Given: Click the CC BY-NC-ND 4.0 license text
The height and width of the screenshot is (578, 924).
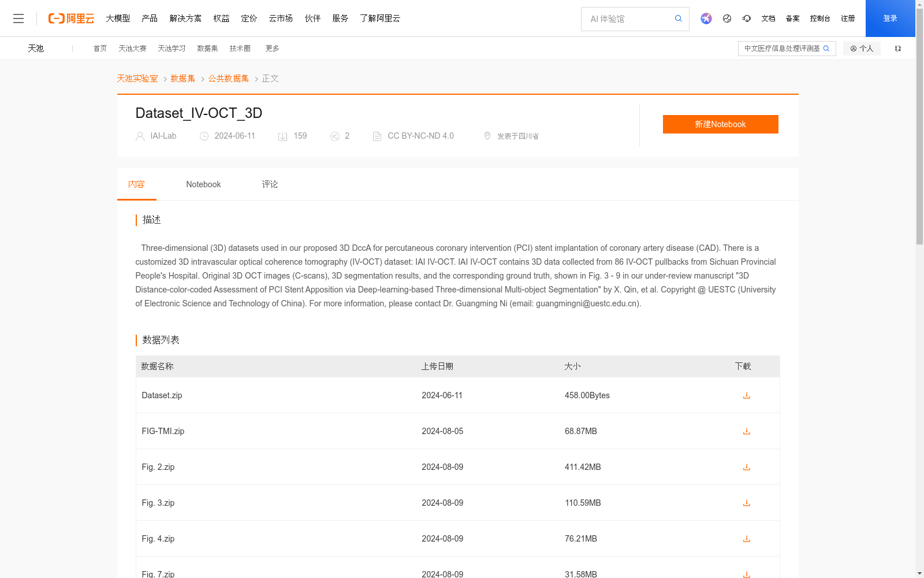Looking at the screenshot, I should point(420,136).
